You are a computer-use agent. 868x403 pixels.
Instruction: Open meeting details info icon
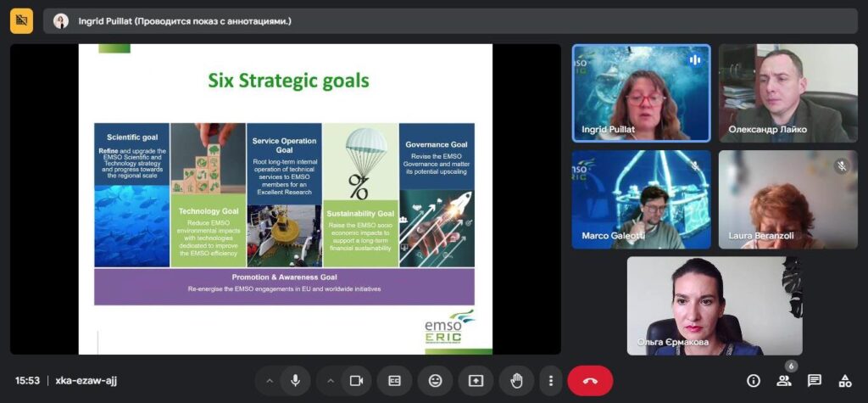753,380
